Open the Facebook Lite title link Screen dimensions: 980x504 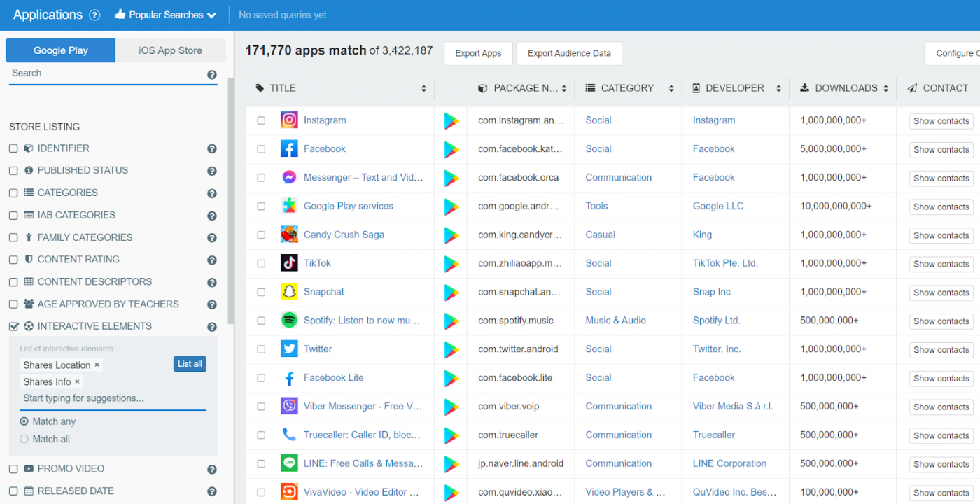click(334, 377)
